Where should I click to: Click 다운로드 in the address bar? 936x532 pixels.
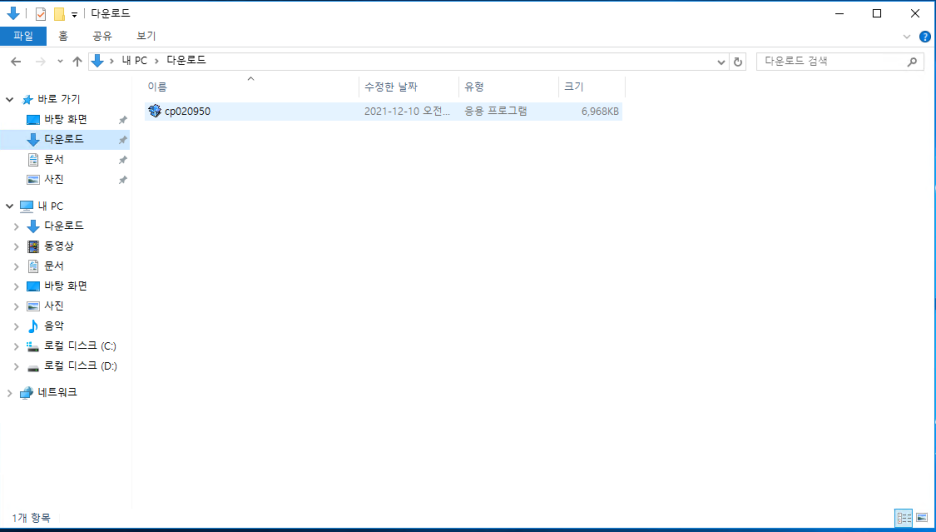pos(186,61)
